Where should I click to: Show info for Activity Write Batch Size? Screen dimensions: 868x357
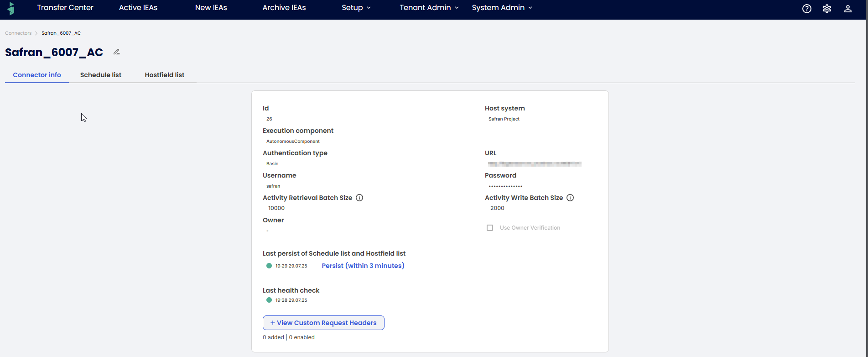click(570, 198)
